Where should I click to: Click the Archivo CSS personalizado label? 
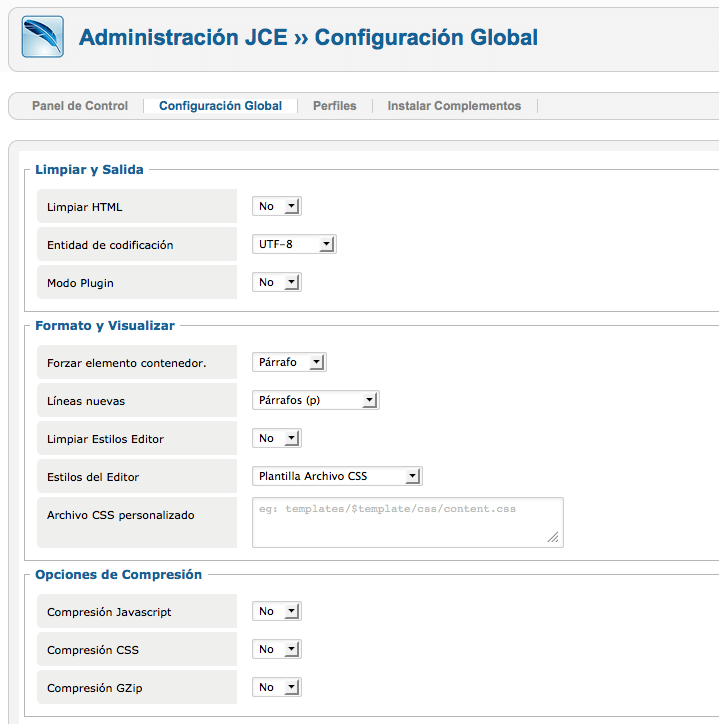click(121, 515)
